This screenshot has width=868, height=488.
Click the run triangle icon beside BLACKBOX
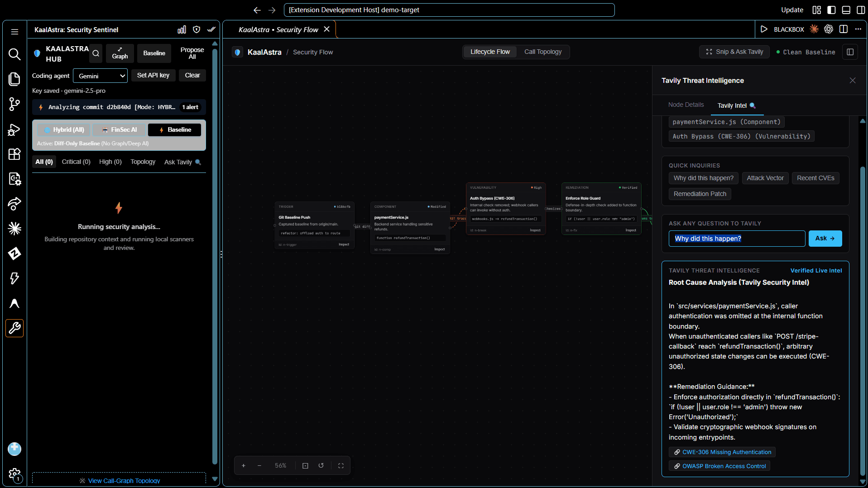[x=764, y=29]
